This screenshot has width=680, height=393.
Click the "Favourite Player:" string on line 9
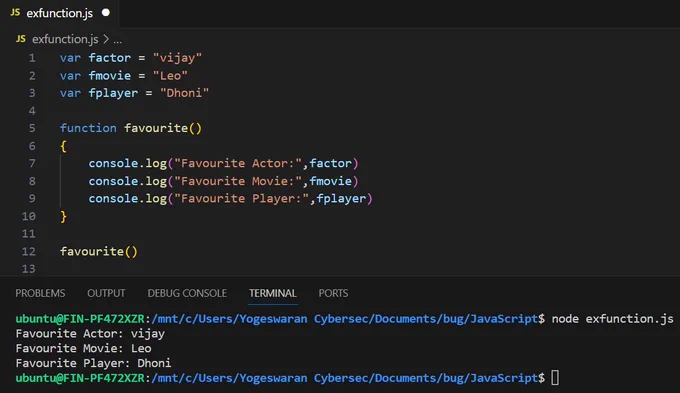tap(241, 199)
